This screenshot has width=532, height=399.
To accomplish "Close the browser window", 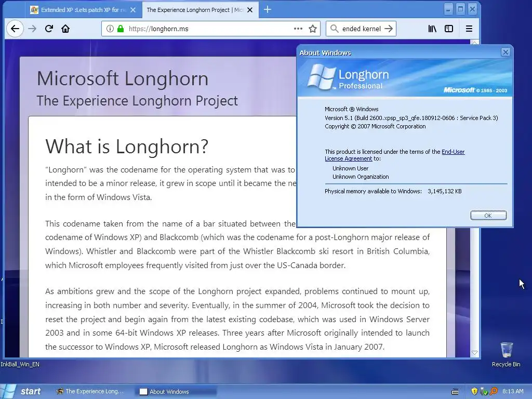I will click(x=472, y=9).
